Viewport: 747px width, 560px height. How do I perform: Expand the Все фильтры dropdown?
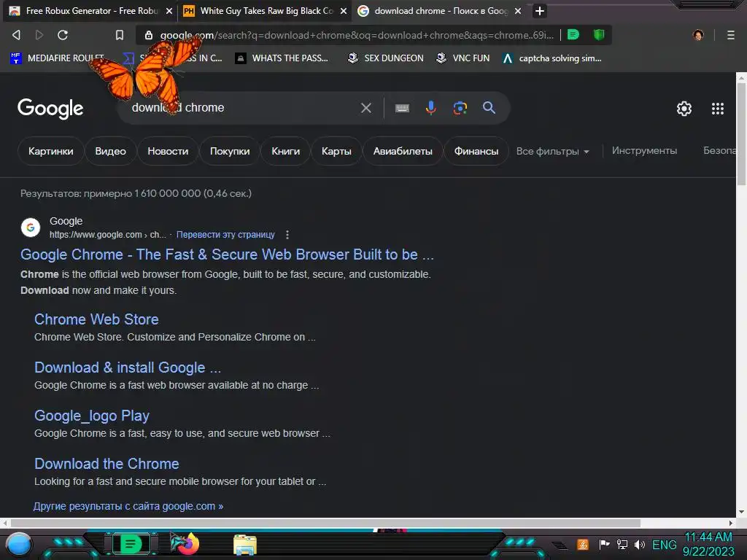click(553, 152)
